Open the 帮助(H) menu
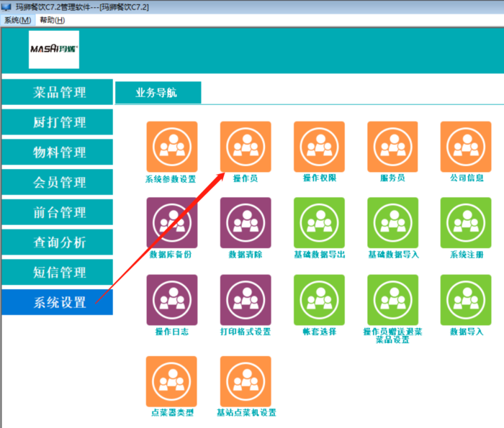The height and width of the screenshot is (428, 504). pos(52,19)
